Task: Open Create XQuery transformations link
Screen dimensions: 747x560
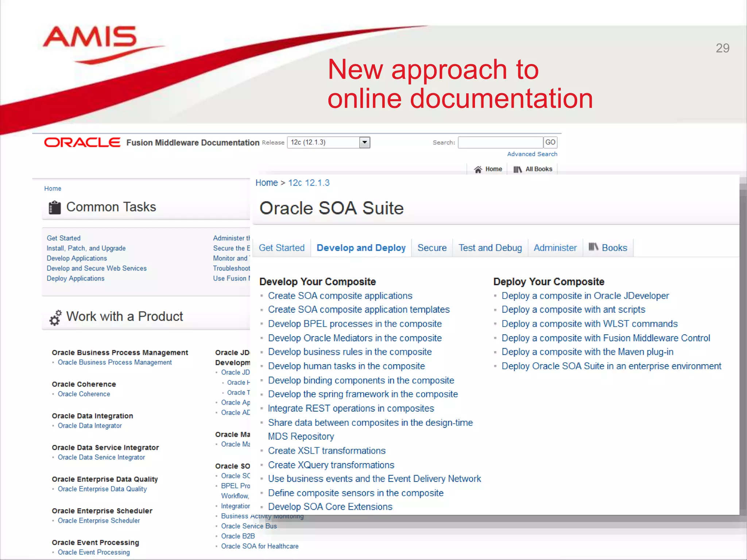Action: pos(331,465)
